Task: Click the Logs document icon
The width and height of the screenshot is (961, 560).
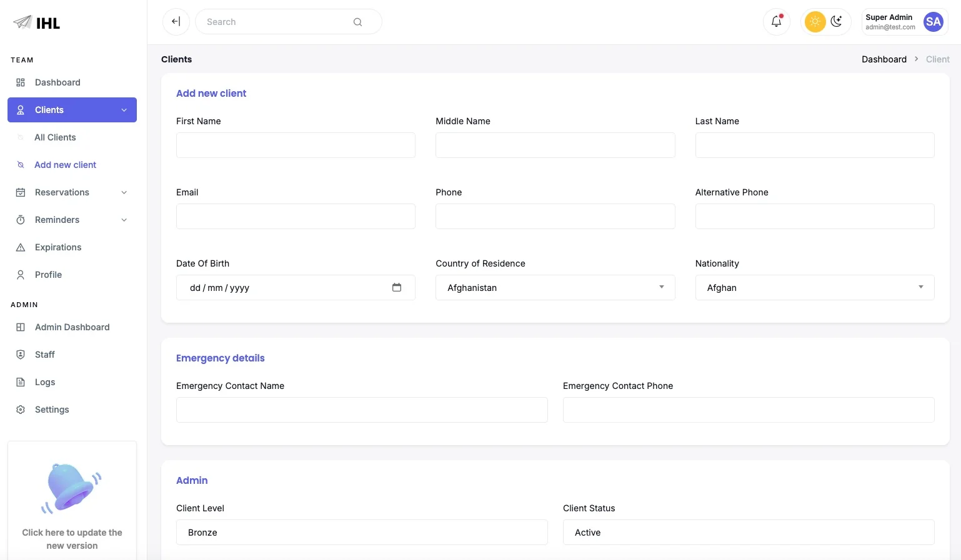Action: click(21, 382)
